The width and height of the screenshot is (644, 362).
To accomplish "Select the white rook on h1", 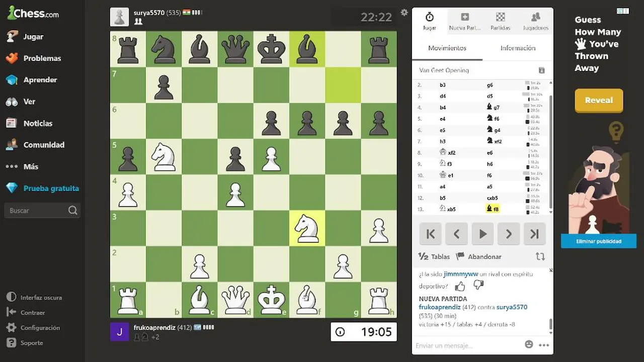I will (379, 300).
